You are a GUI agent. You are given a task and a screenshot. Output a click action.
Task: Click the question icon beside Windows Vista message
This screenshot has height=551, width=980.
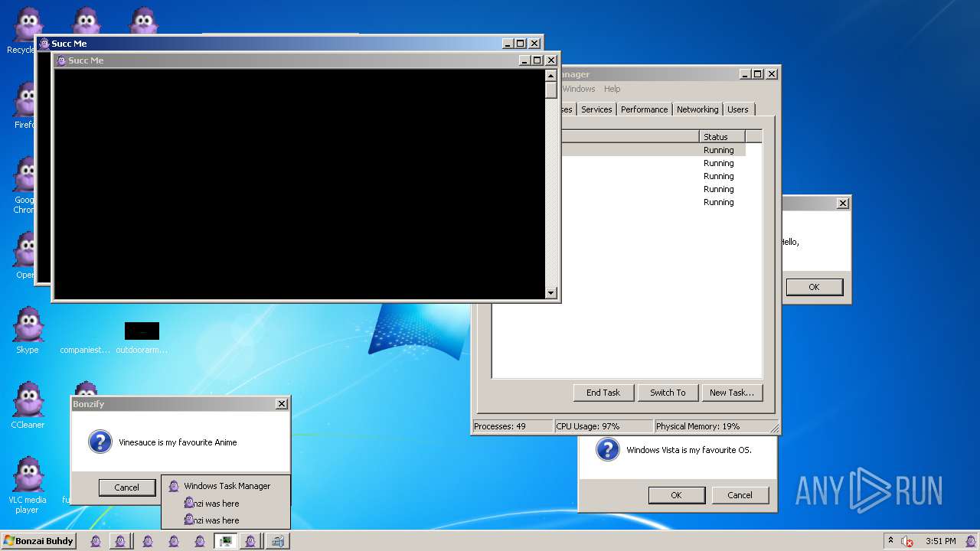pos(607,449)
